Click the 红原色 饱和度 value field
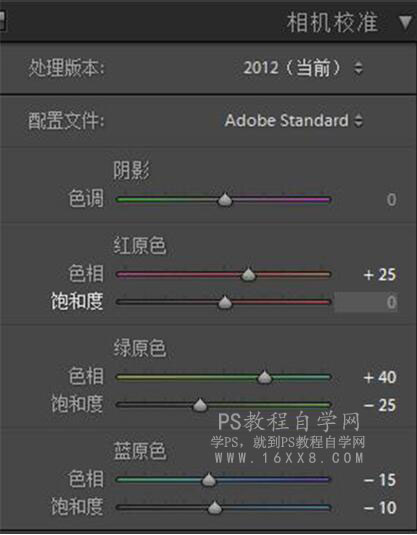This screenshot has width=417, height=535. point(365,302)
